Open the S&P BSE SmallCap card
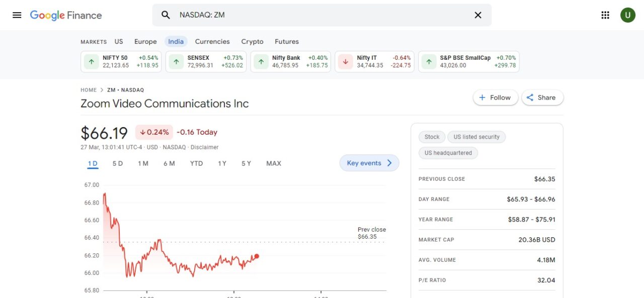This screenshot has width=644, height=298. 469,62
